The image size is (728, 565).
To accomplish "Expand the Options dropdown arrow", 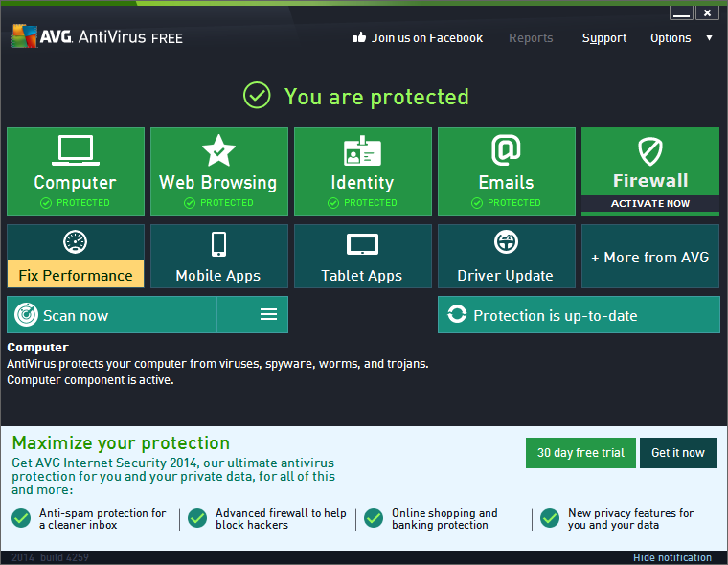I will tap(709, 38).
